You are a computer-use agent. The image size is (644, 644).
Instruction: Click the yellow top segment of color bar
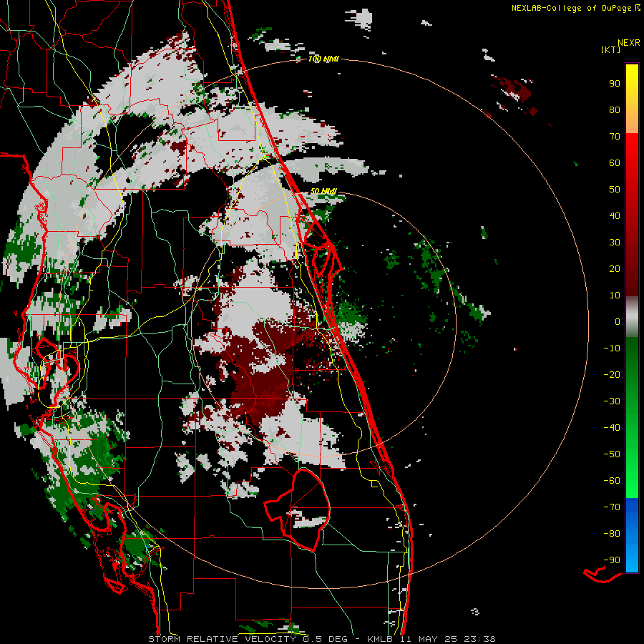(x=632, y=99)
